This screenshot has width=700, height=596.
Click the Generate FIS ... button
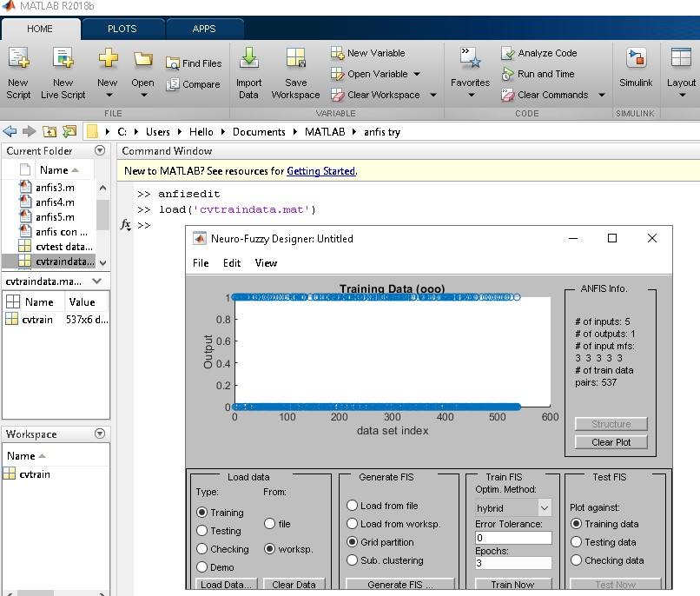coord(400,585)
